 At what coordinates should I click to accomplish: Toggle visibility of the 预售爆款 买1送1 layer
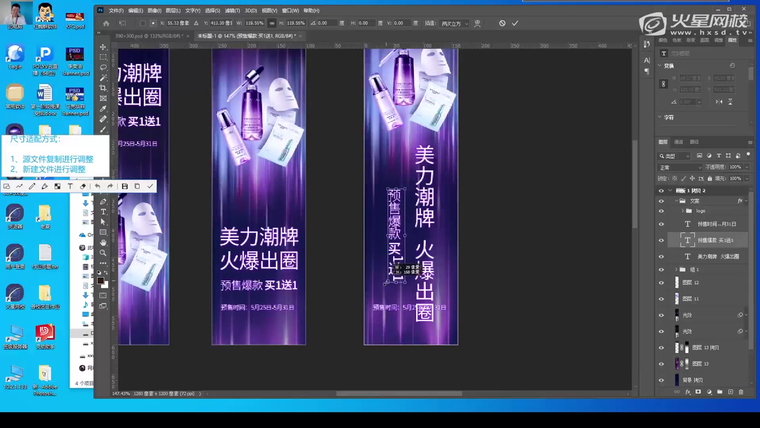(x=661, y=240)
